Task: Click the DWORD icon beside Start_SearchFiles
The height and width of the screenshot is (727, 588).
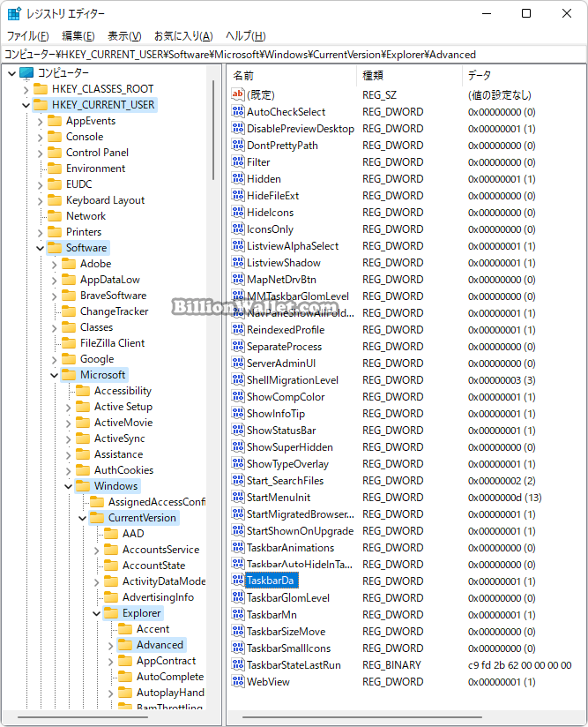Action: (238, 480)
